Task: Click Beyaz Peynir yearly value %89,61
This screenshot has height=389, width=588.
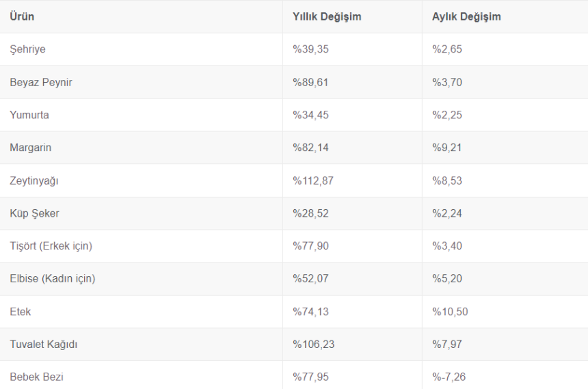Action: coord(310,82)
